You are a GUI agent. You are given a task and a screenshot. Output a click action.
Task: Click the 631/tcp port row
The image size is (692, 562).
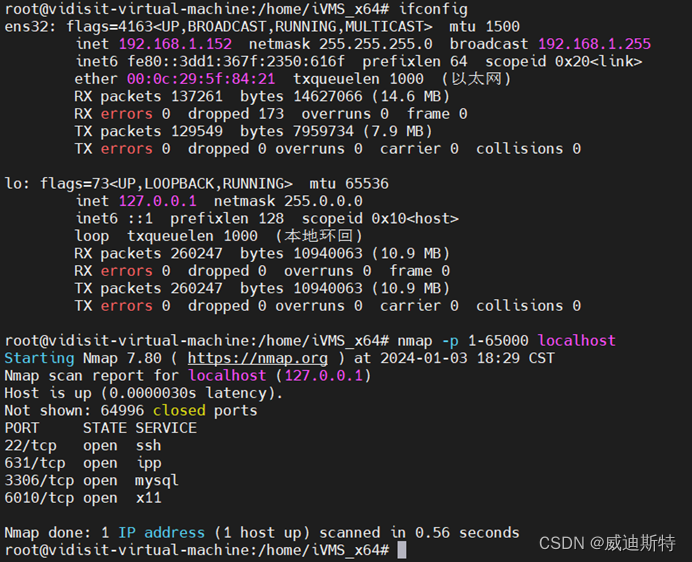tap(83, 463)
